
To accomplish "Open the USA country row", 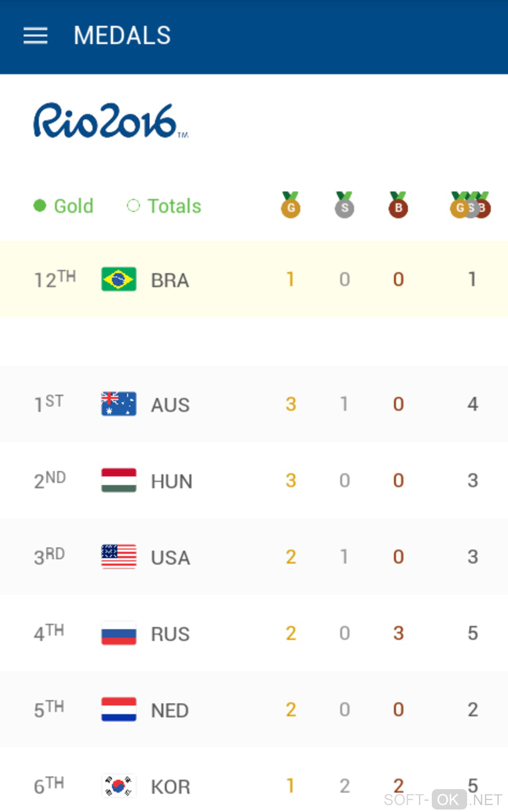I will point(254,557).
